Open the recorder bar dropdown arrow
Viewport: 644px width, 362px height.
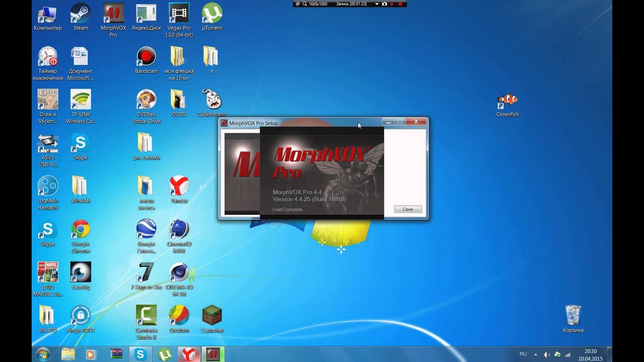point(377,4)
